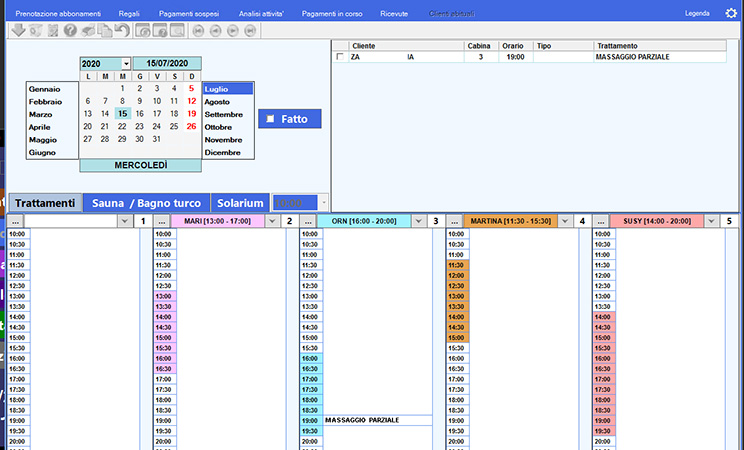Open Pagamenti in corso menu
Viewport: 744px width, 450px height.
coord(332,14)
